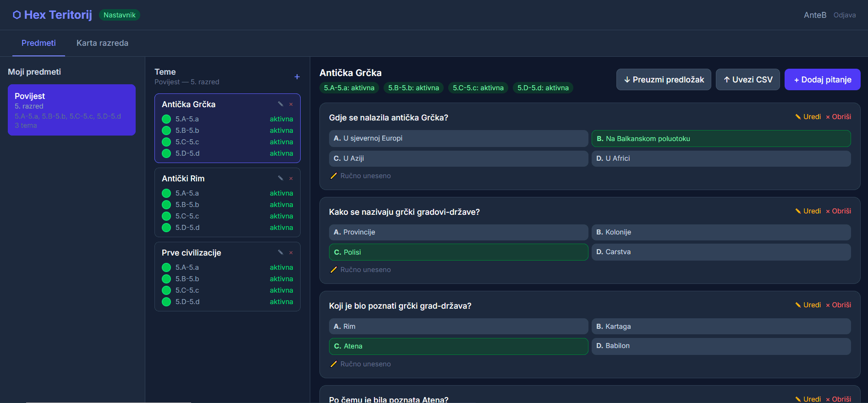
Task: Click Uvezi CSV button
Action: [748, 80]
